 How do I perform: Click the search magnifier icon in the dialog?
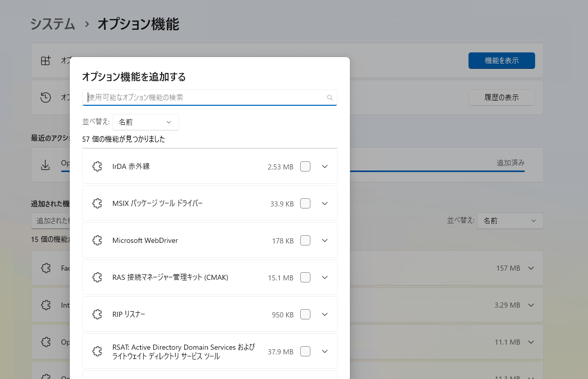[329, 98]
